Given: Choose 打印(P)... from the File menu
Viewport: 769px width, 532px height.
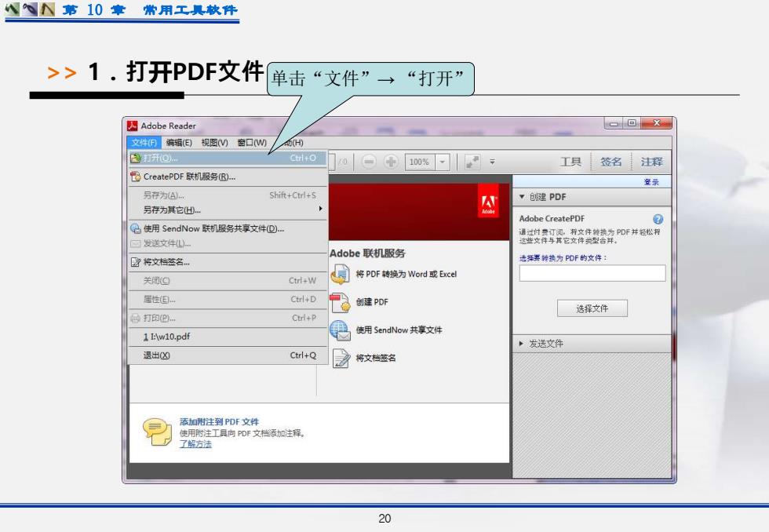Looking at the screenshot, I should point(228,318).
